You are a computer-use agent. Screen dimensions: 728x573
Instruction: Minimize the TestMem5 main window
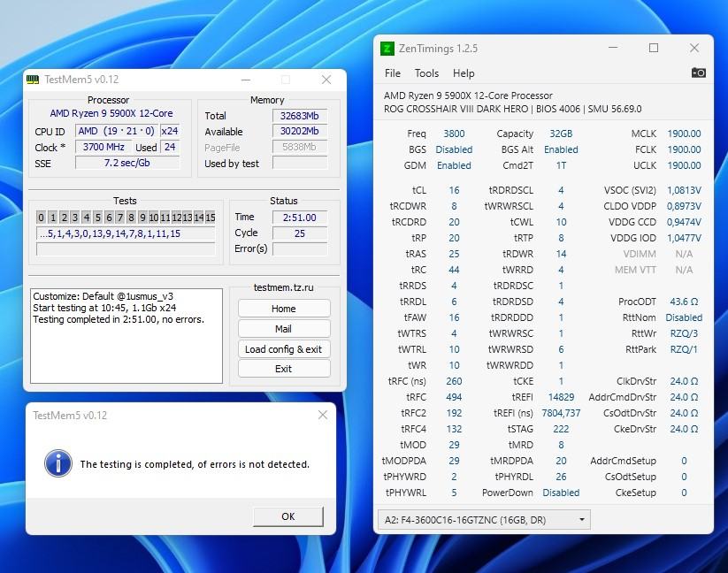tap(246, 80)
